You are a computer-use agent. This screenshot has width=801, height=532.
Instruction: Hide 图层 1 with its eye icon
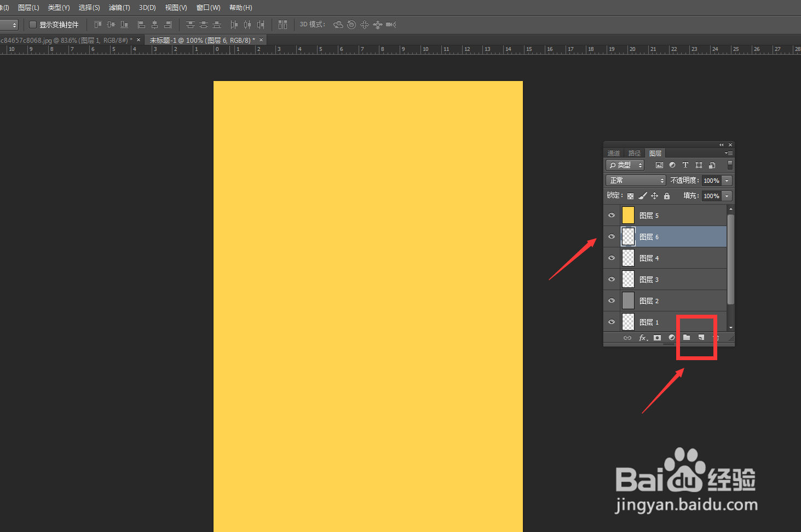point(612,322)
